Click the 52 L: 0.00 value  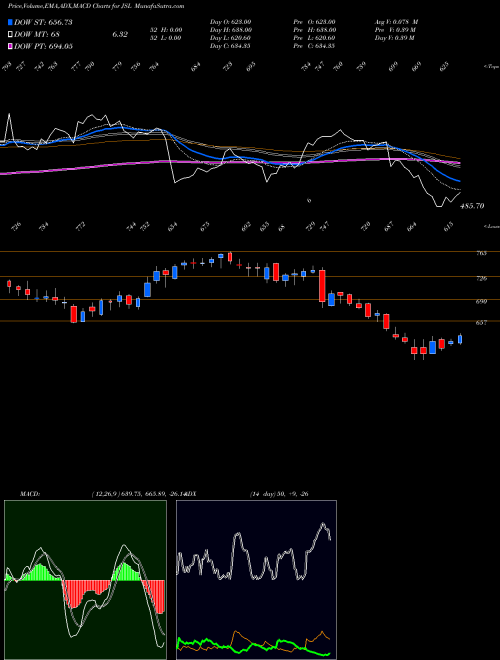point(166,38)
